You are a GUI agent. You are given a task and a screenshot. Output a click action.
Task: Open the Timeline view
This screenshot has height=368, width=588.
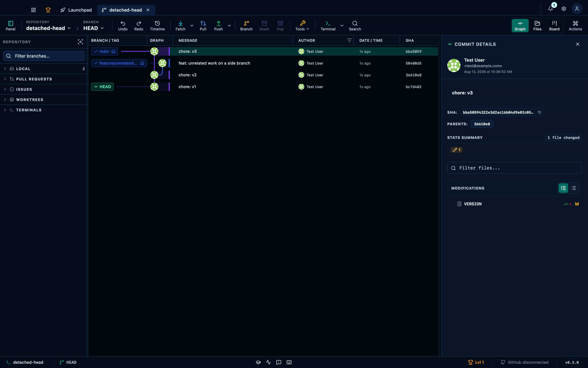coord(157,26)
